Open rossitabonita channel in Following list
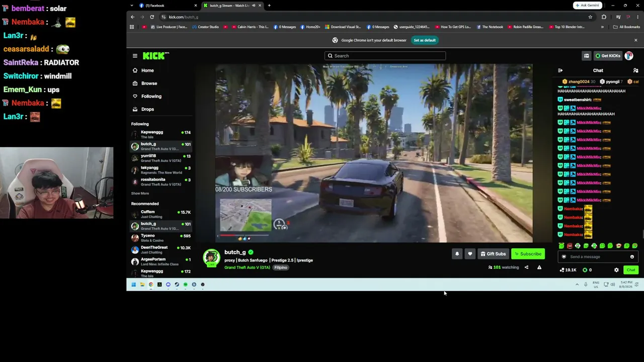 click(x=161, y=182)
